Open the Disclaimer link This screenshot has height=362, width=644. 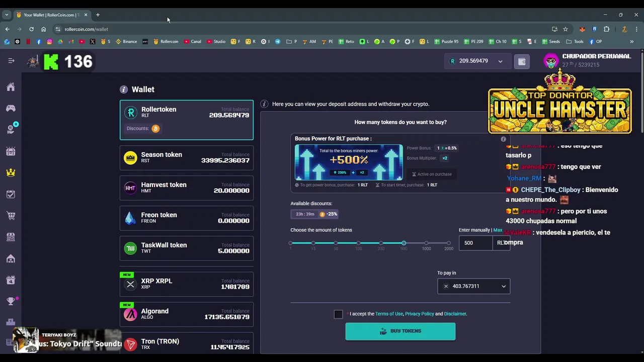tap(455, 314)
